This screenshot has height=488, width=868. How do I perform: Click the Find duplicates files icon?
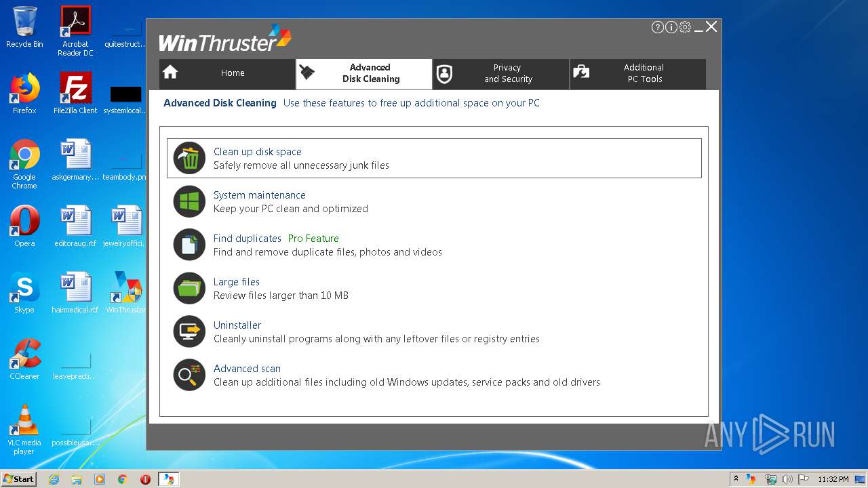coord(189,245)
